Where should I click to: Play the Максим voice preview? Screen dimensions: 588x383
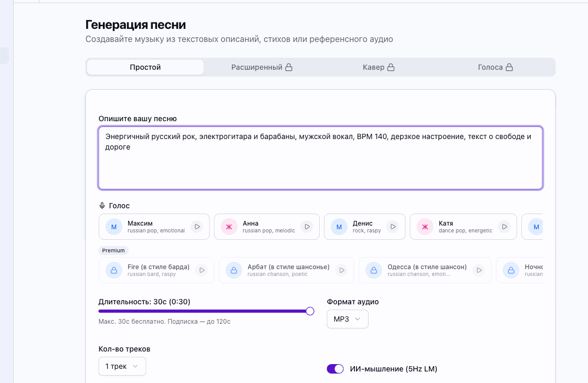[197, 226]
